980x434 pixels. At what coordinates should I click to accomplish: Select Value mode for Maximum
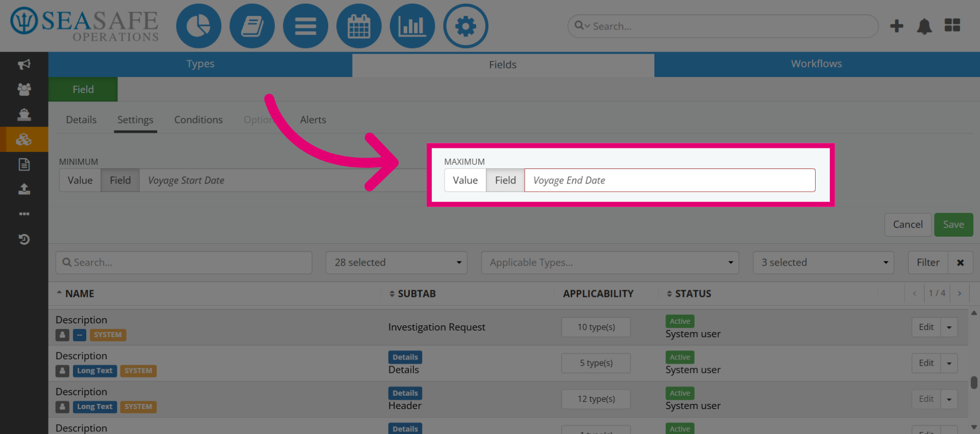coord(465,181)
